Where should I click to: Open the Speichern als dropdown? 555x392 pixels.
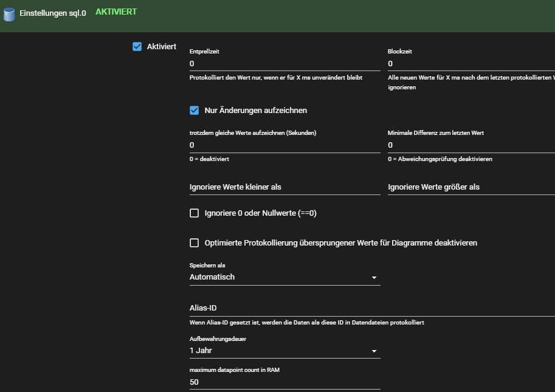tap(285, 277)
